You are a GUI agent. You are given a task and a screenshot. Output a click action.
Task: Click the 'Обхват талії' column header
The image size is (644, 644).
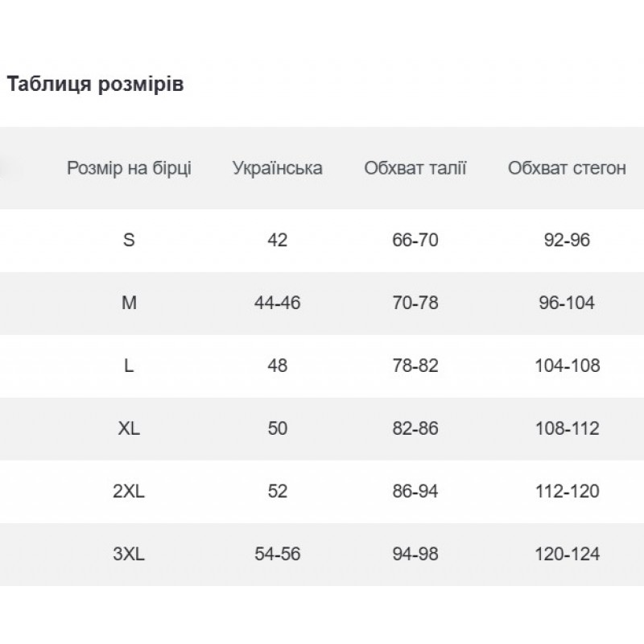point(415,168)
